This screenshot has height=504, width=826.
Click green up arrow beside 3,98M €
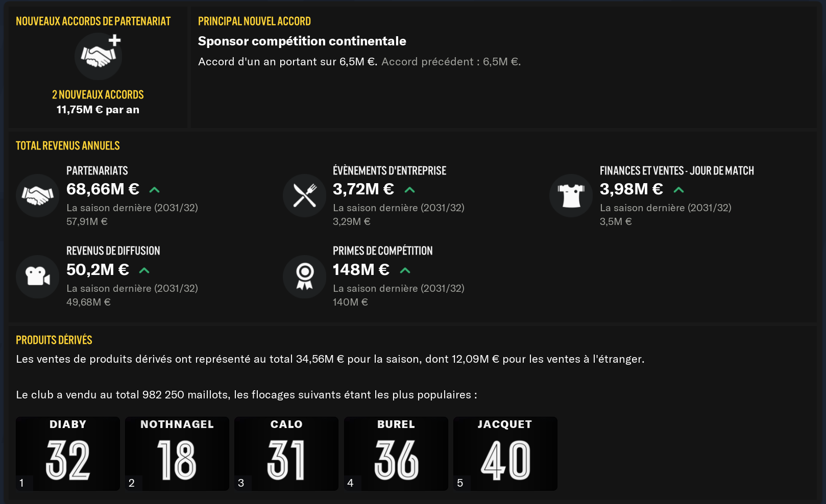click(678, 190)
